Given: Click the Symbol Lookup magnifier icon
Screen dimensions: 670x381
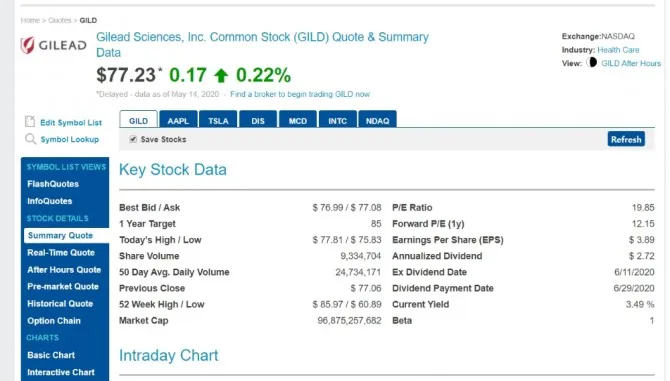Looking at the screenshot, I should (30, 139).
